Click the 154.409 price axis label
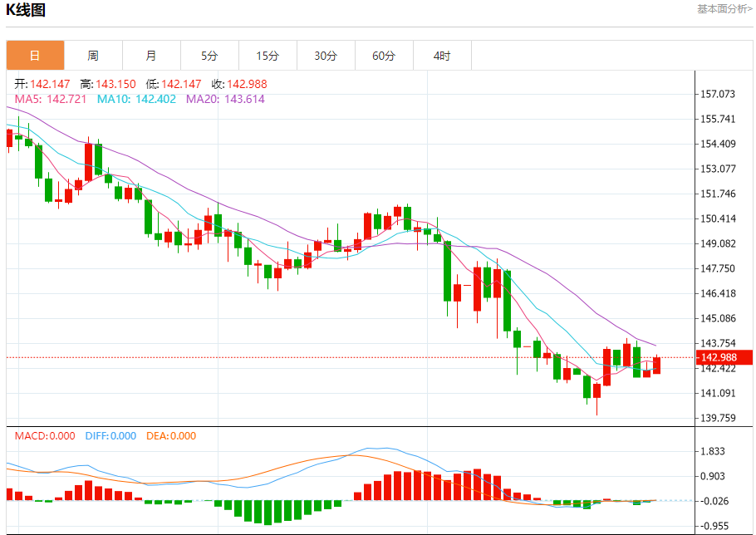The image size is (756, 535). [x=718, y=144]
